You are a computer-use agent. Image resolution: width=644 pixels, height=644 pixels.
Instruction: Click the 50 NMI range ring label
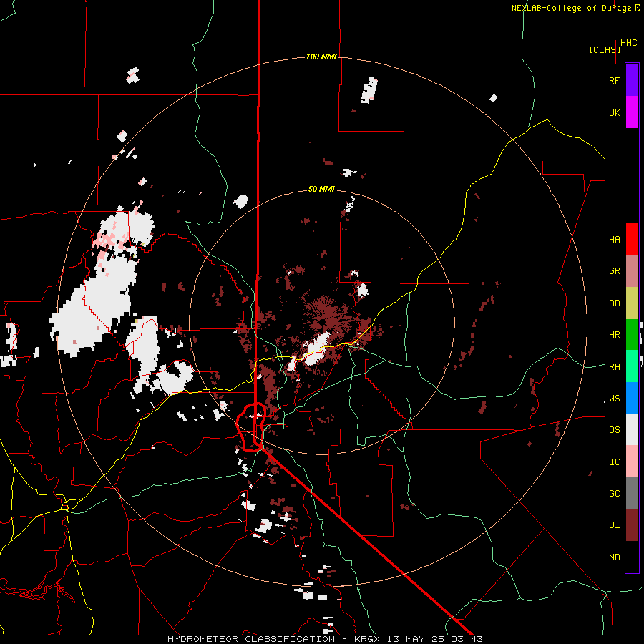tap(321, 189)
